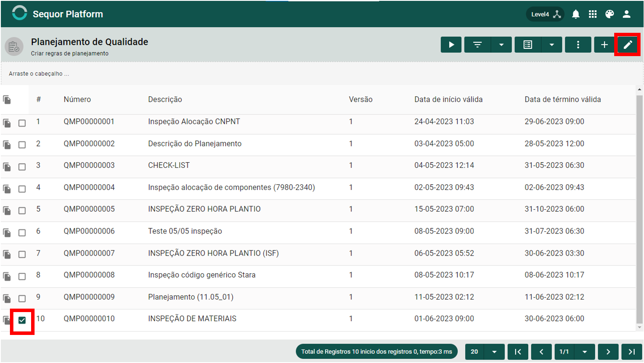Select checkbox for INSPEÇÃO ZERO HORA PLANTIO row 5

point(22,210)
